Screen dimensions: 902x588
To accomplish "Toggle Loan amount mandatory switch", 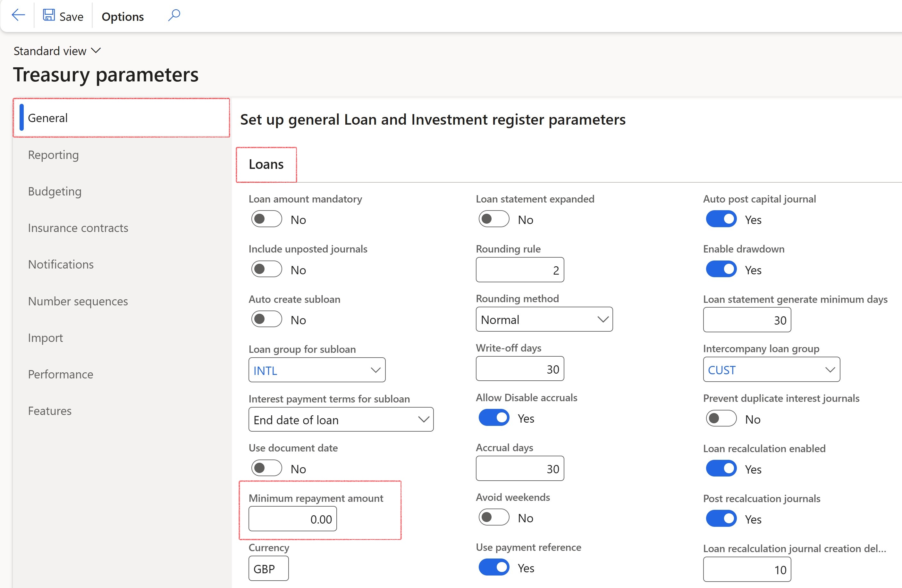I will click(267, 219).
